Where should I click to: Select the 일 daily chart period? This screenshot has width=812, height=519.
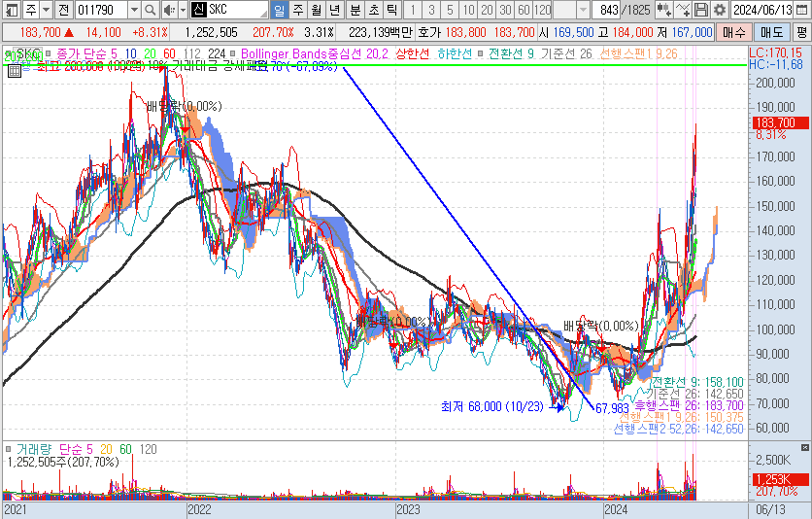click(x=279, y=10)
